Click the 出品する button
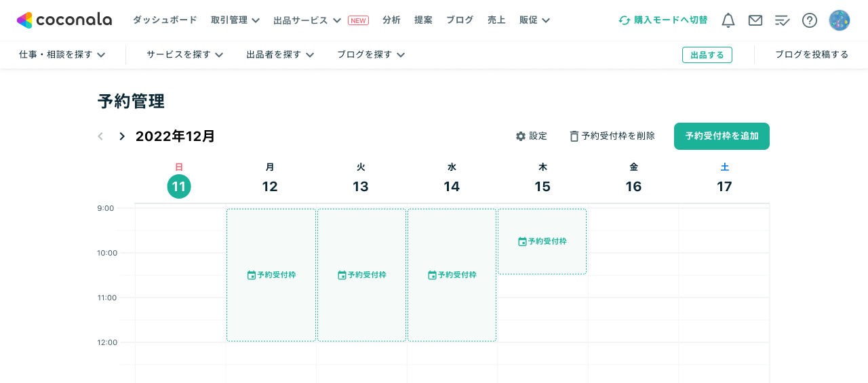Viewport: 868px width, 383px height. 707,55
